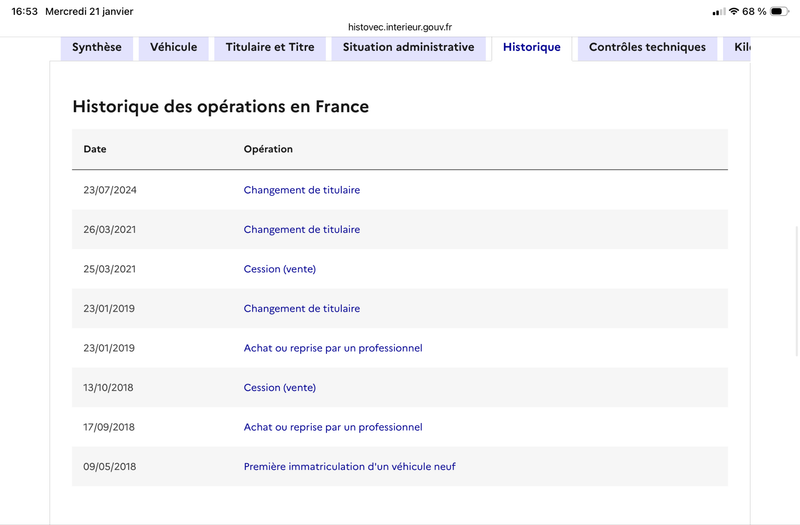Open Changement de titulaire dated 23/01/2019
This screenshot has width=800, height=525.
coord(302,309)
